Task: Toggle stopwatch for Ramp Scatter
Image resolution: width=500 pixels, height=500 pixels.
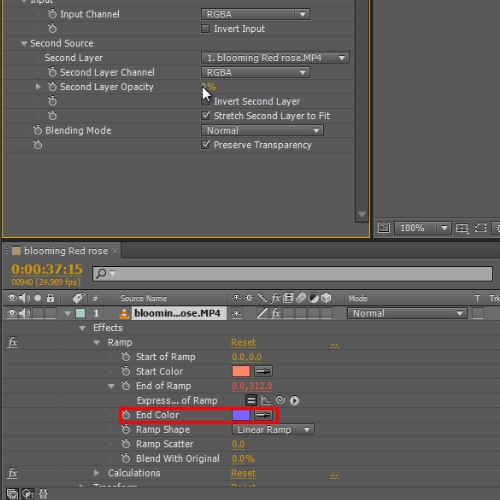Action: pos(126,444)
